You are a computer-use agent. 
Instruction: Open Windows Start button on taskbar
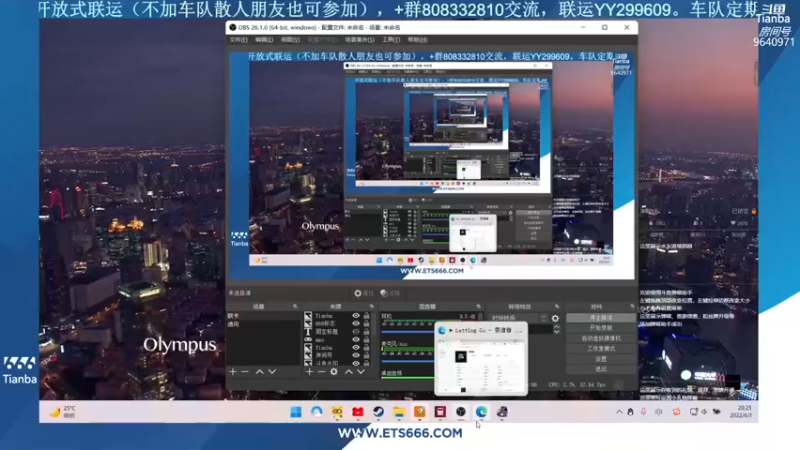coord(295,412)
